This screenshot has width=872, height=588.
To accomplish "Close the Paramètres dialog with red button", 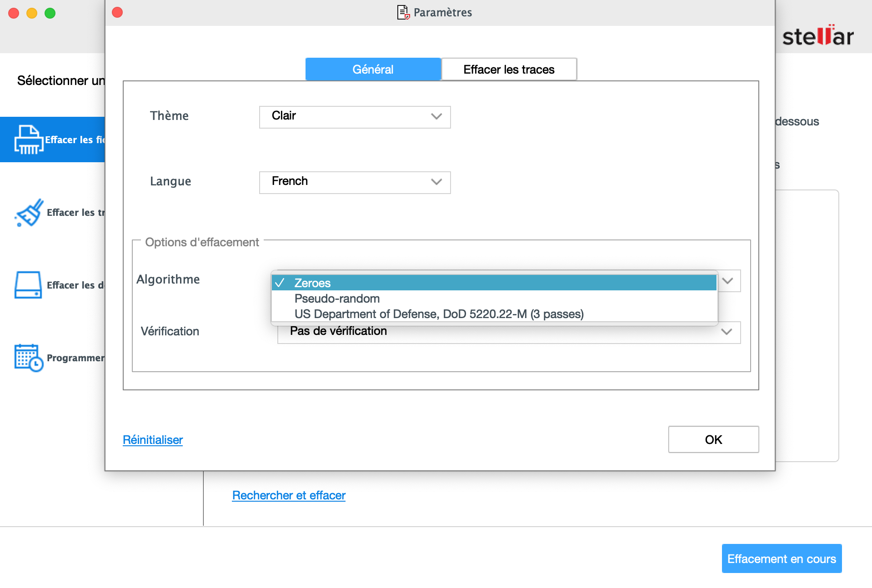I will [117, 12].
